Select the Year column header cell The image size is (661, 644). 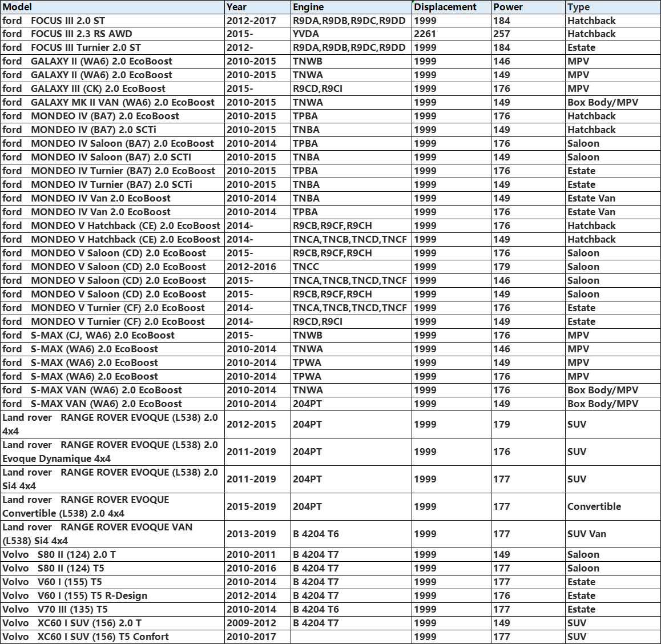pyautogui.click(x=257, y=7)
